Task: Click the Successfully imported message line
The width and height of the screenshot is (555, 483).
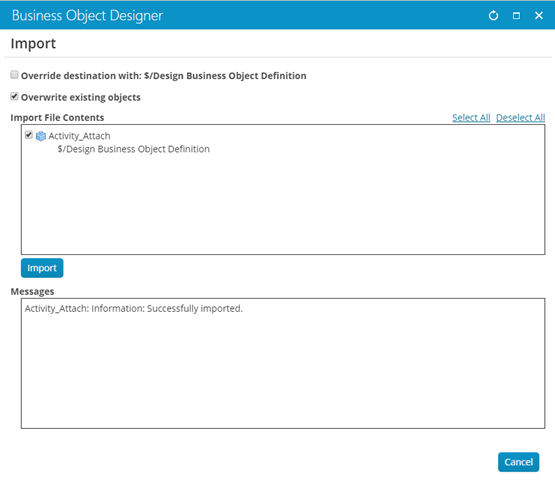Action: click(133, 309)
